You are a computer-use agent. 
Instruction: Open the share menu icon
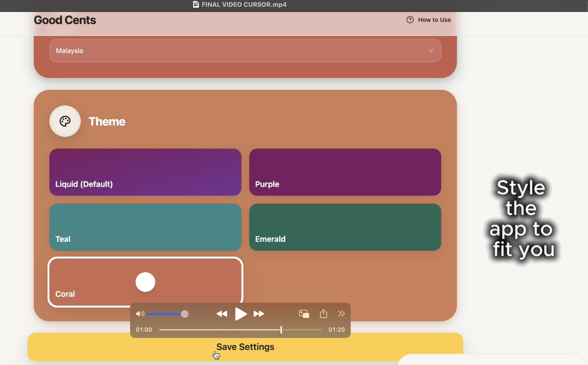tap(323, 314)
